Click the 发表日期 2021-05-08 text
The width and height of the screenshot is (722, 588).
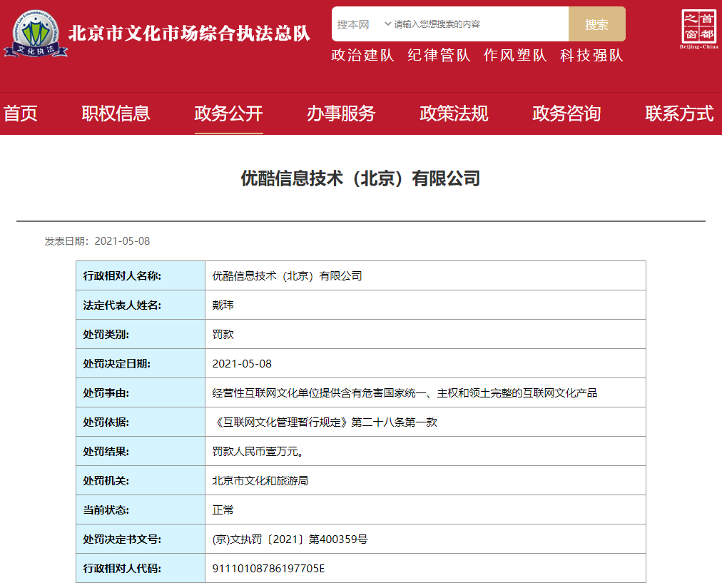tap(97, 241)
